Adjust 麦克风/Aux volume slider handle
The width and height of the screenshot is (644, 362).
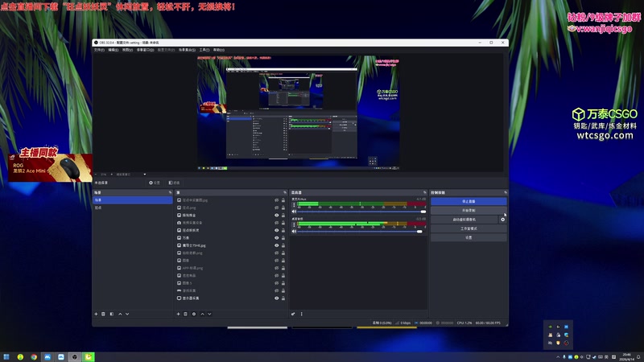(423, 212)
